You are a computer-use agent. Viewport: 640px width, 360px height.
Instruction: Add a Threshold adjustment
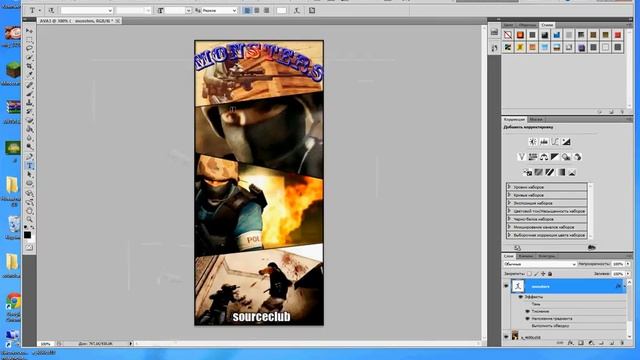click(550, 172)
